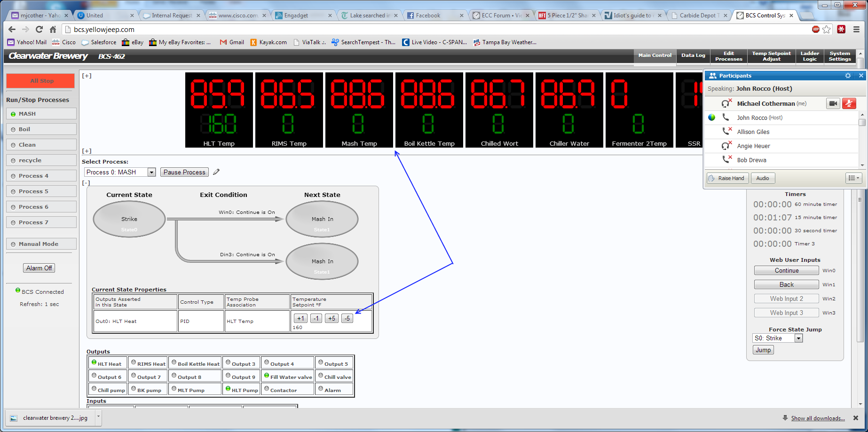This screenshot has width=868, height=432.
Task: Open the Kayak.com bookmark
Action: [268, 42]
